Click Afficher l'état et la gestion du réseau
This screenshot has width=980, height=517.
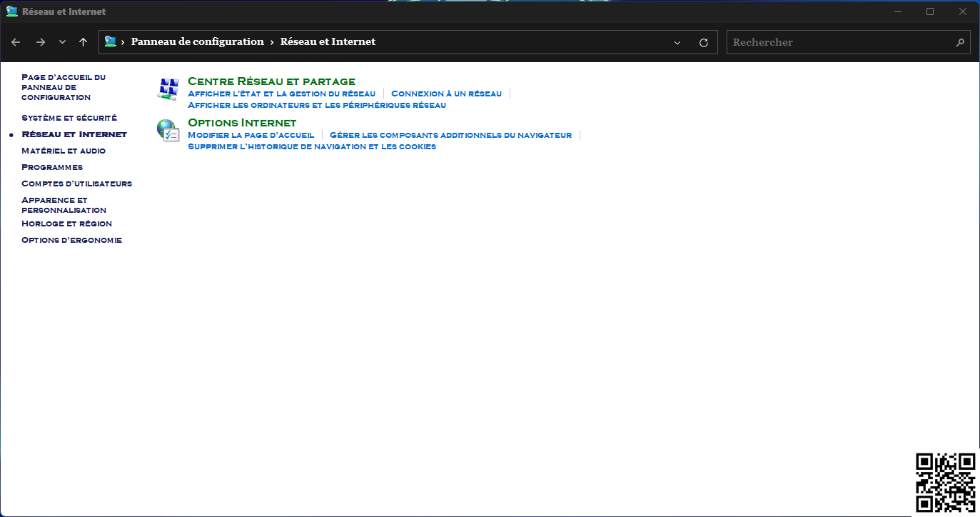(x=281, y=94)
